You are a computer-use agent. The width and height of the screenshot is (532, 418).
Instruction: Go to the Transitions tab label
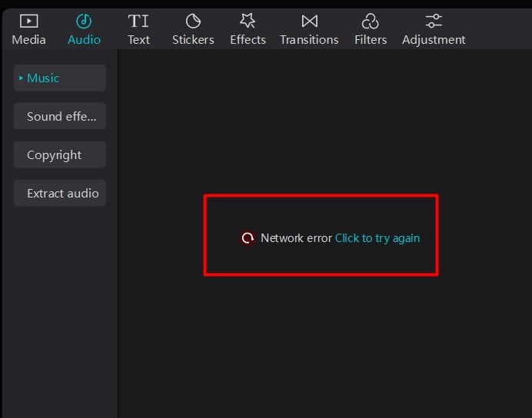point(309,39)
